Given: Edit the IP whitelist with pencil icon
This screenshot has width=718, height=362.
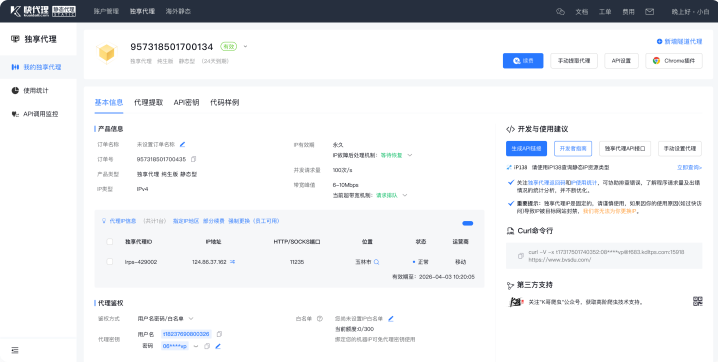Looking at the screenshot, I should coord(391,319).
